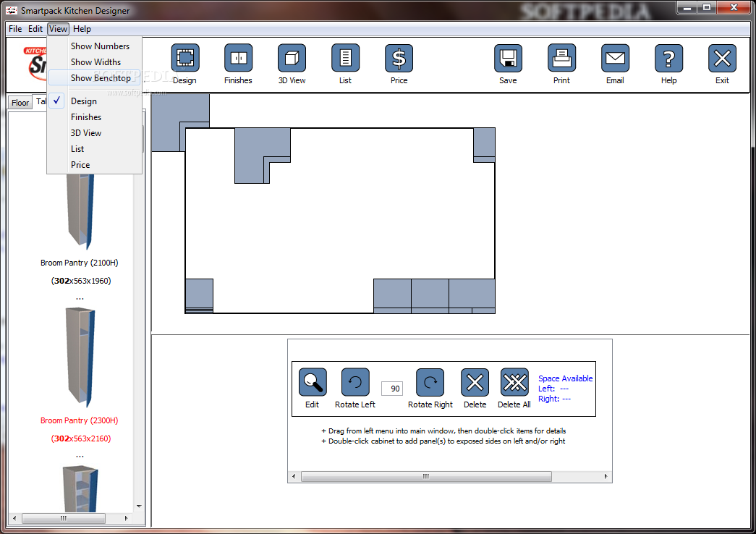Maximize the Smartpack Kitchen Designer window
The height and width of the screenshot is (534, 756).
pos(707,8)
